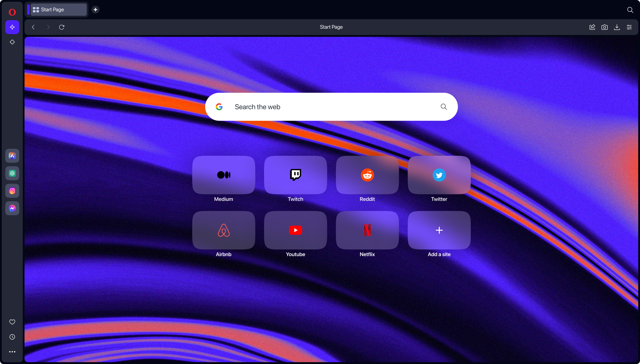Open ChatGPT from the sidebar
Screen dimensions: 640x364
12,173
